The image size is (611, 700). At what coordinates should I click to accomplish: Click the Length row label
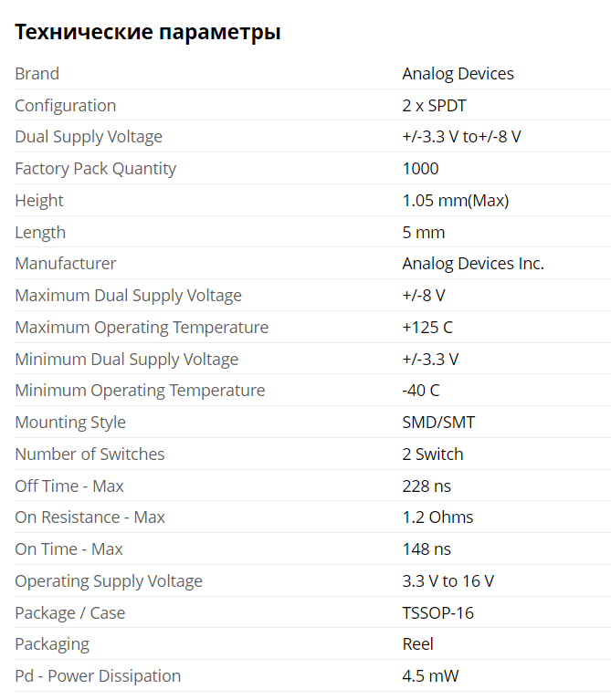[40, 233]
